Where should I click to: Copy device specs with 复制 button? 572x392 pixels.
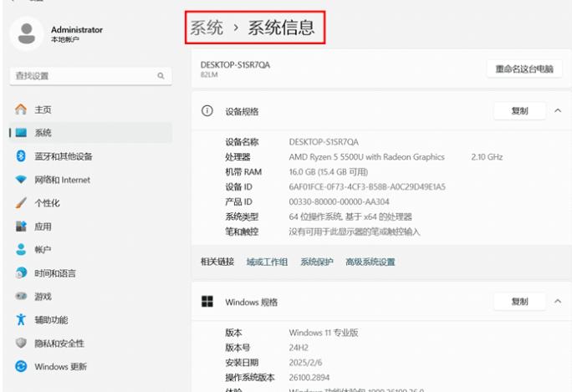519,110
